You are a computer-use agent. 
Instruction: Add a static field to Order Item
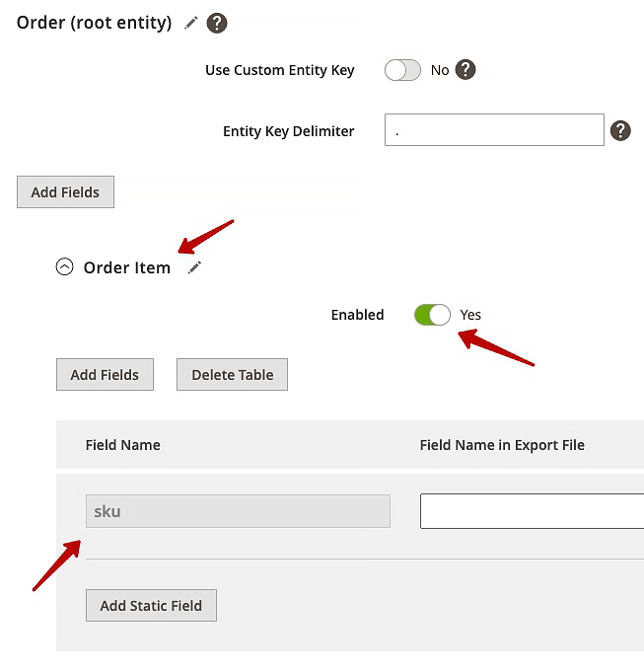pyautogui.click(x=151, y=606)
